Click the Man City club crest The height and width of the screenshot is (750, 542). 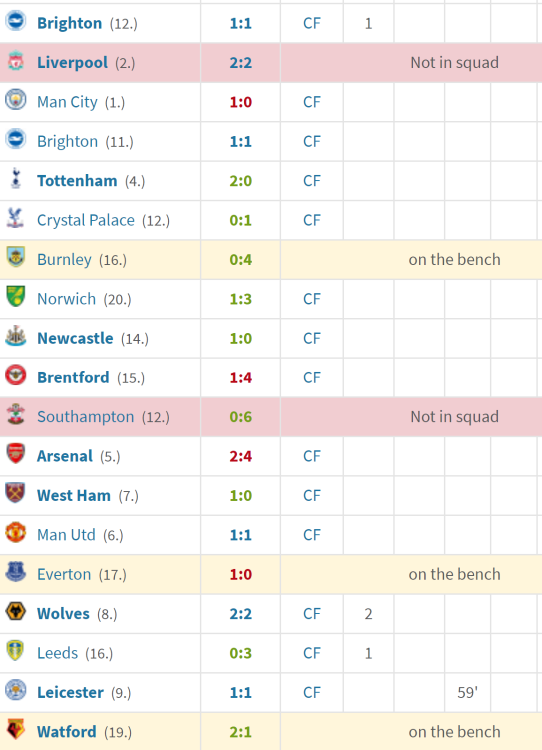pos(15,100)
